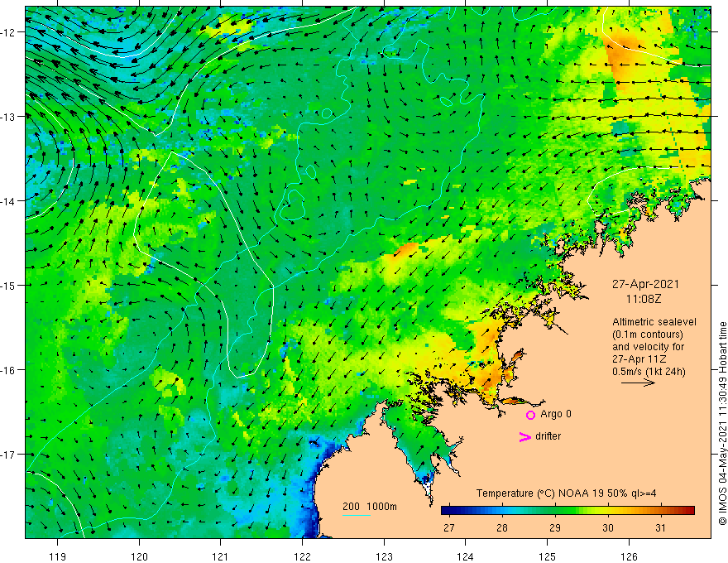Click the longitude axis label 126
Screen dimensions: 728x563
tap(629, 556)
